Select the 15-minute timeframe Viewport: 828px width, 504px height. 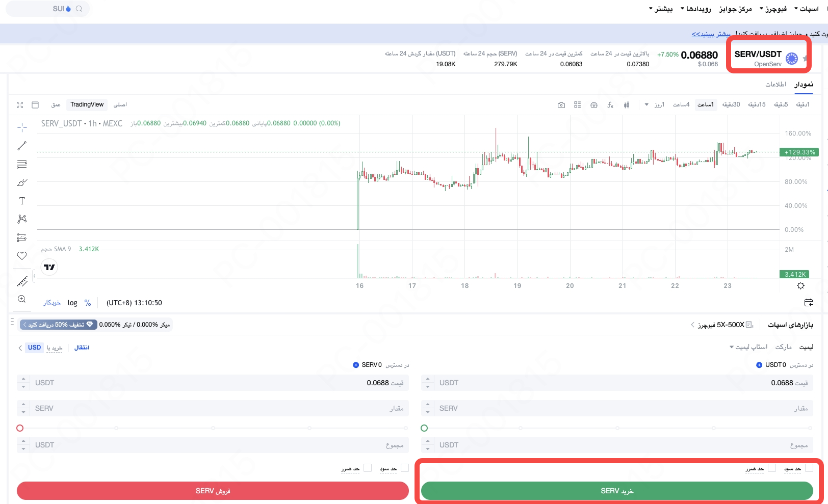757,104
